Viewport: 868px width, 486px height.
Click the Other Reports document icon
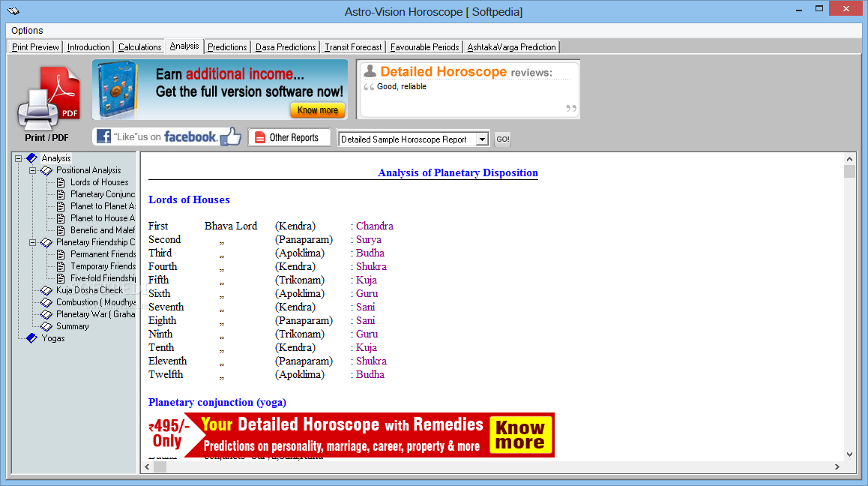[259, 137]
